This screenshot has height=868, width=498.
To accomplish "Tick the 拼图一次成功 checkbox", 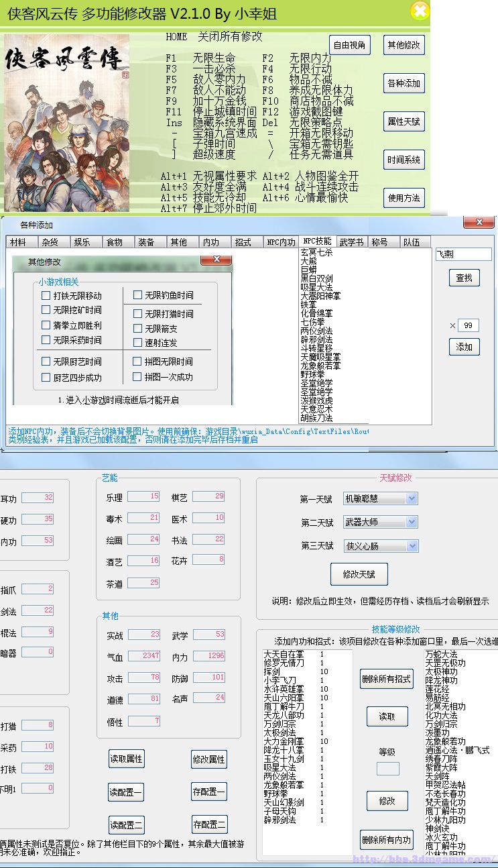I will click(x=138, y=377).
